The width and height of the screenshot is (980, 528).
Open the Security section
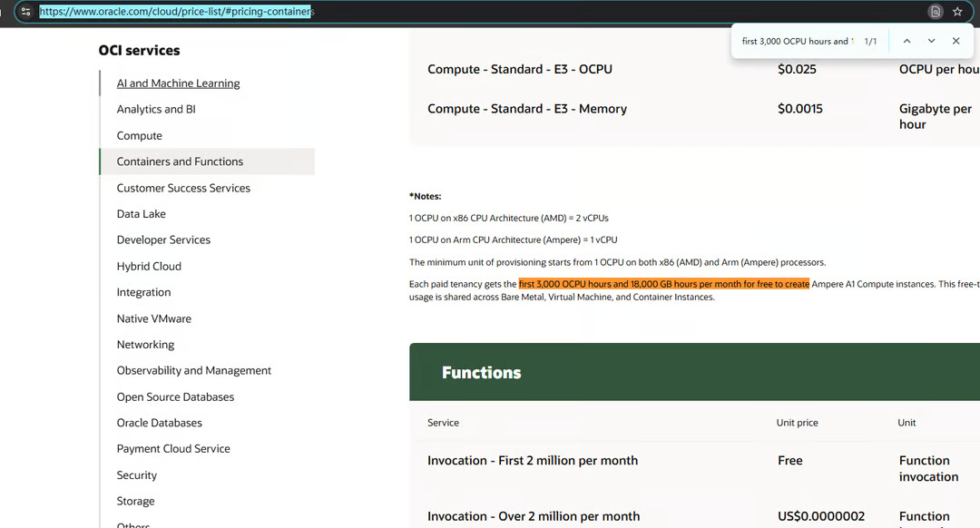tap(137, 475)
